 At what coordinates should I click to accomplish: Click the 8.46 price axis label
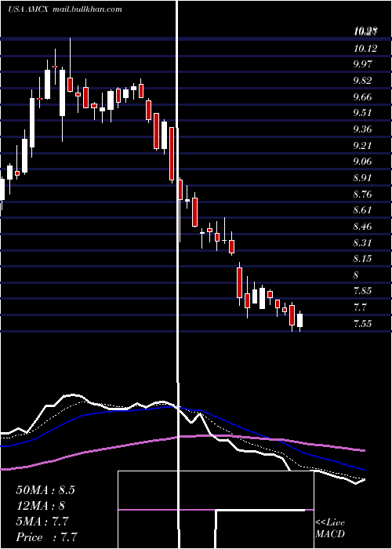362,227
